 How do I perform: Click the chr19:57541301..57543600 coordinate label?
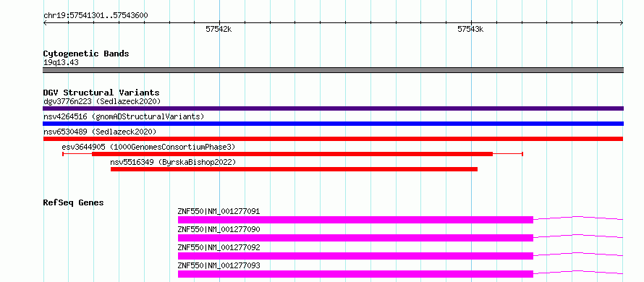pos(96,16)
